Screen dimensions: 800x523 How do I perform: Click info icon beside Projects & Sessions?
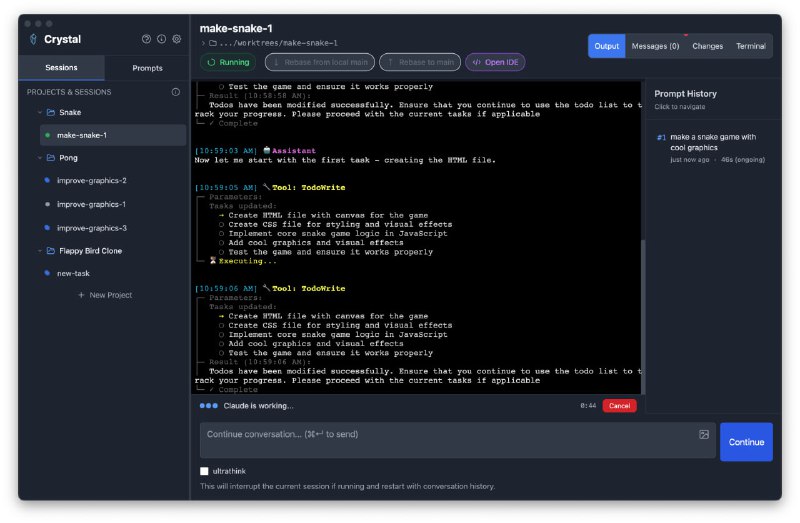click(x=176, y=91)
